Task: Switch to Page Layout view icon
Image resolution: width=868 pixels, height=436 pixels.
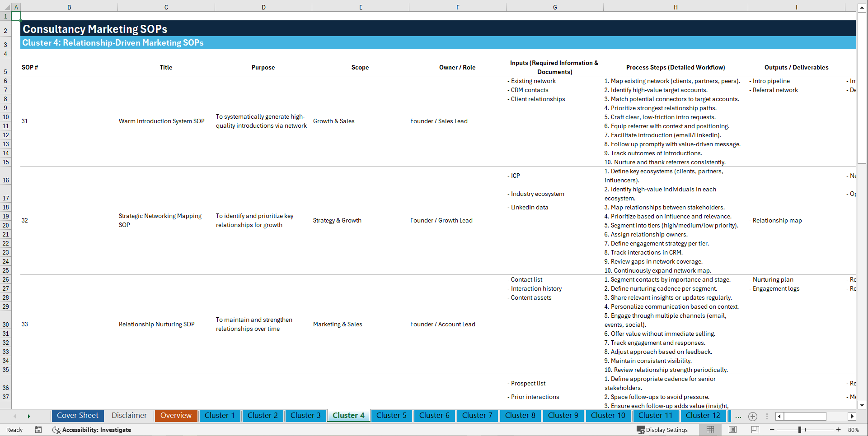Action: pyautogui.click(x=733, y=430)
